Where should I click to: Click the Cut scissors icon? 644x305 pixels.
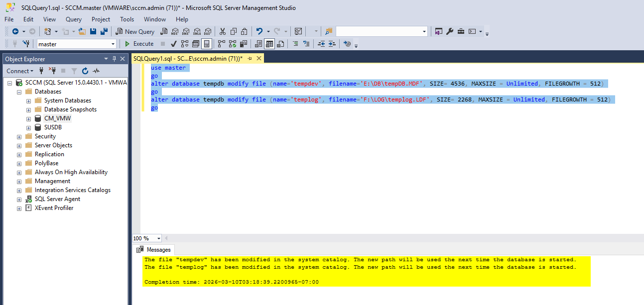[223, 31]
